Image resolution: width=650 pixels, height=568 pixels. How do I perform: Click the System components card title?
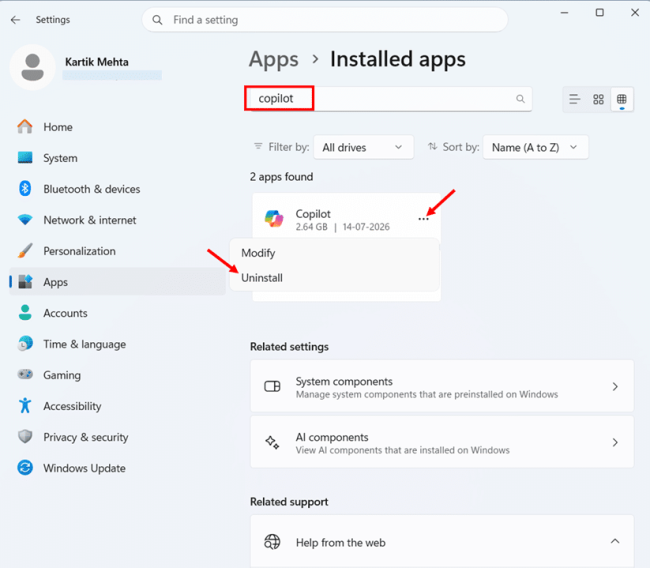coord(344,381)
